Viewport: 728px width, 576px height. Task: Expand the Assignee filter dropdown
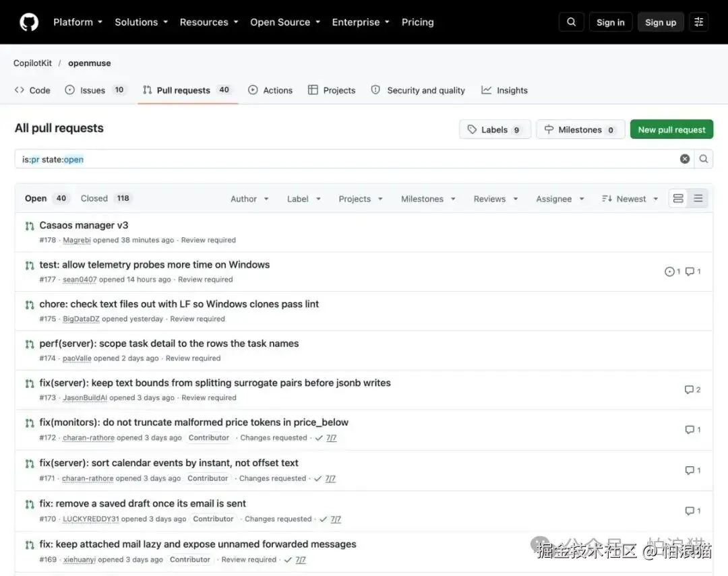(x=560, y=199)
